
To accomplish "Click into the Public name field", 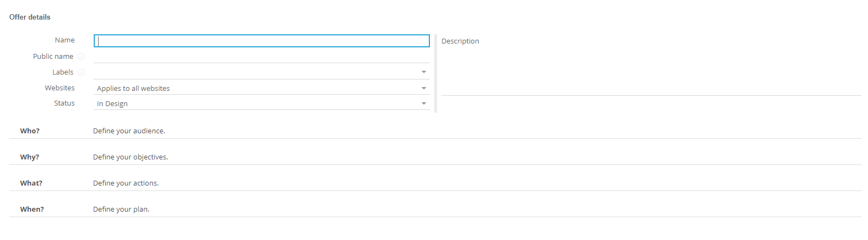I will [x=262, y=57].
